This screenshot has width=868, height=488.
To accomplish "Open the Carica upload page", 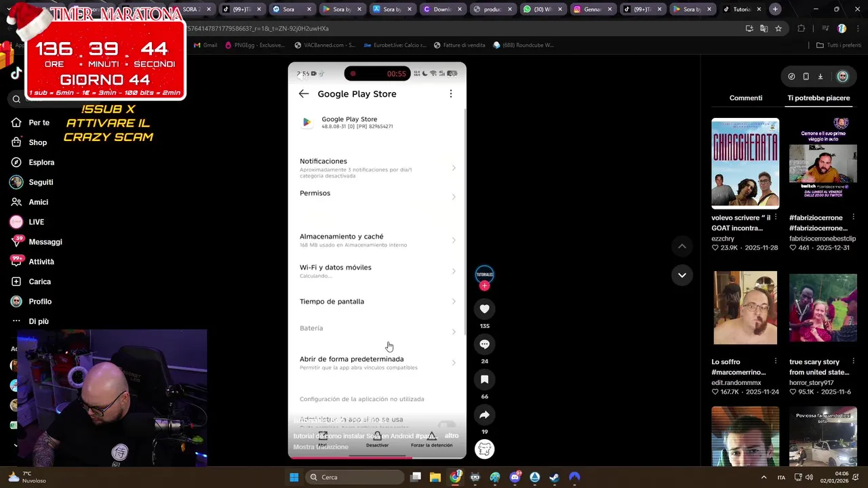I will pyautogui.click(x=31, y=281).
